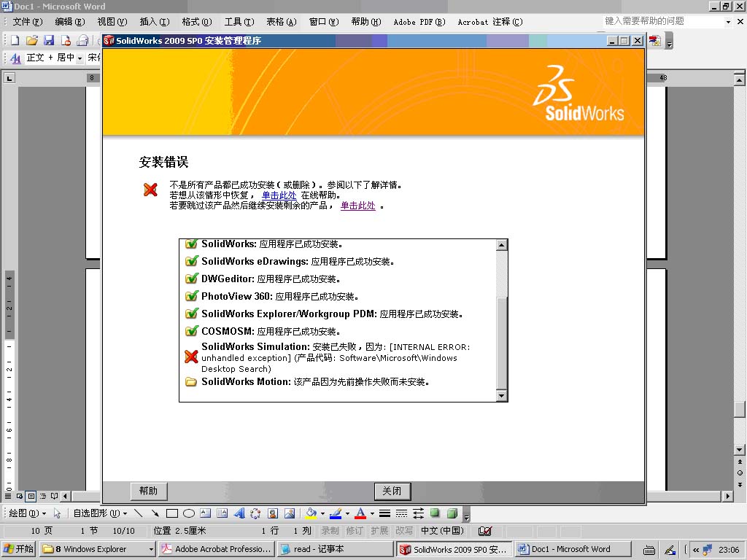This screenshot has width=747, height=560.
Task: Apply the red Font Color
Action: tap(360, 513)
